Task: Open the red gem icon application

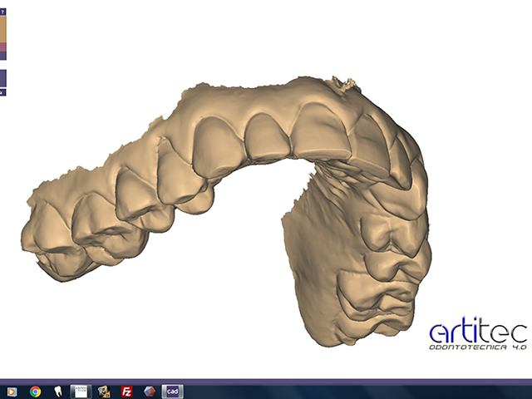Action: tap(150, 391)
